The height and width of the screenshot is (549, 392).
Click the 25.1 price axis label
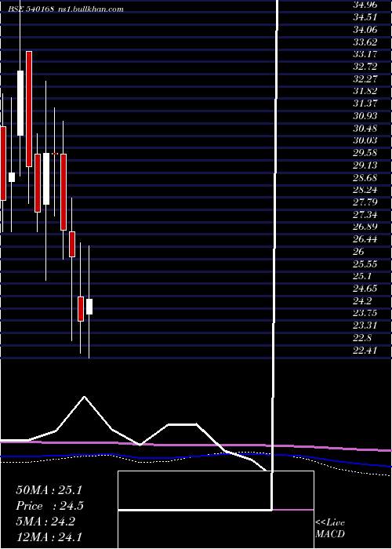point(362,276)
